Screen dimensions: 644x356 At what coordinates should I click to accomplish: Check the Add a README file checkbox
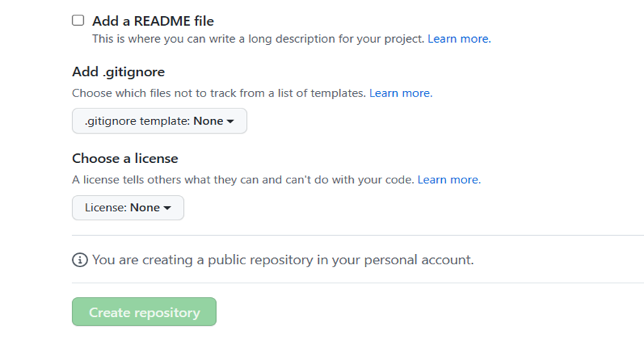pyautogui.click(x=78, y=20)
